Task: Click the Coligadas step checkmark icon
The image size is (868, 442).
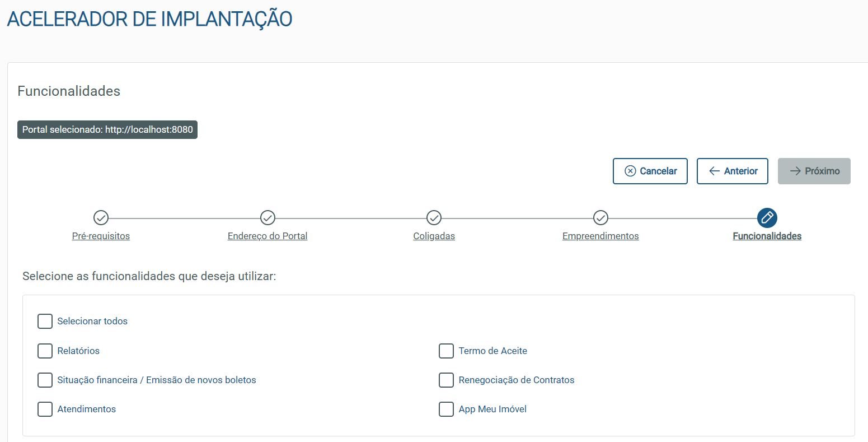Action: click(434, 217)
